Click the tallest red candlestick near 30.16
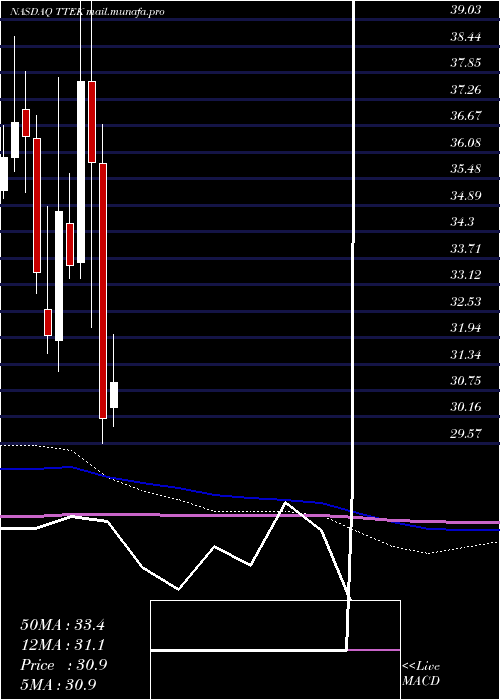The image size is (500, 700). pos(103,291)
